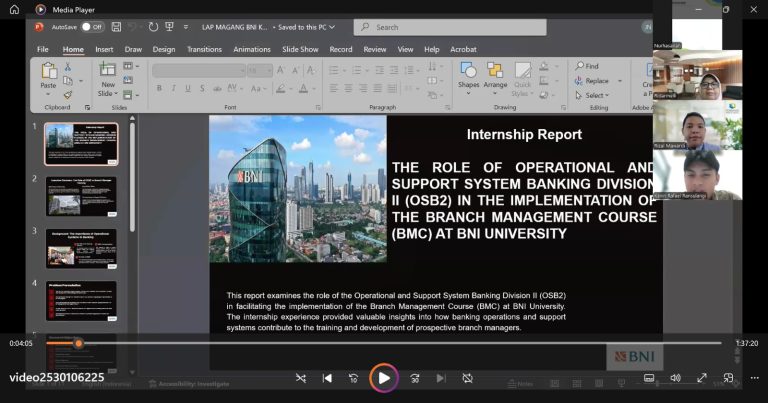Viewport: 768px width, 403px height.
Task: Click the New Slide button
Action: 108,79
